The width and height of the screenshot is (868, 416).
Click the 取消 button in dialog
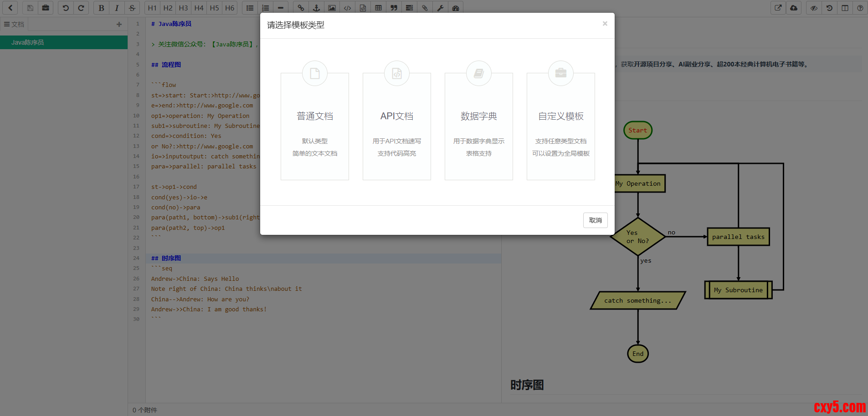click(x=595, y=220)
